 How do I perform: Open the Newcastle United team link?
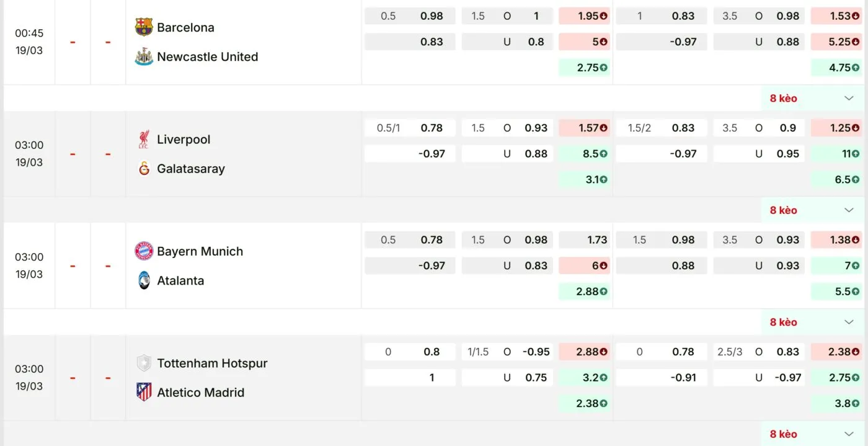pyautogui.click(x=207, y=56)
